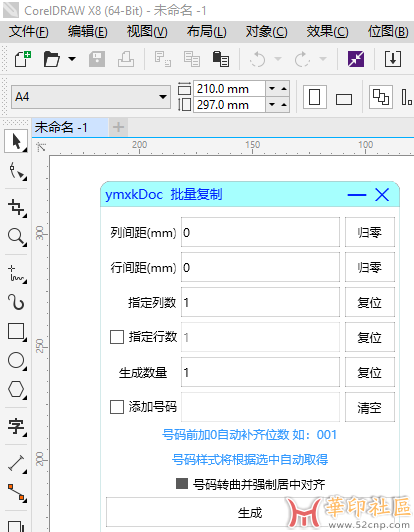Select the Connector line tool

tap(17, 493)
